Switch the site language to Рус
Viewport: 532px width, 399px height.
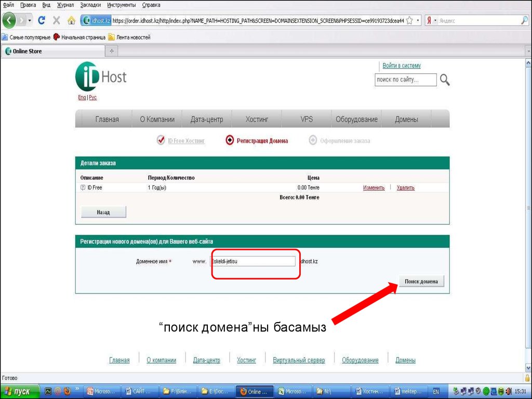pyautogui.click(x=92, y=97)
